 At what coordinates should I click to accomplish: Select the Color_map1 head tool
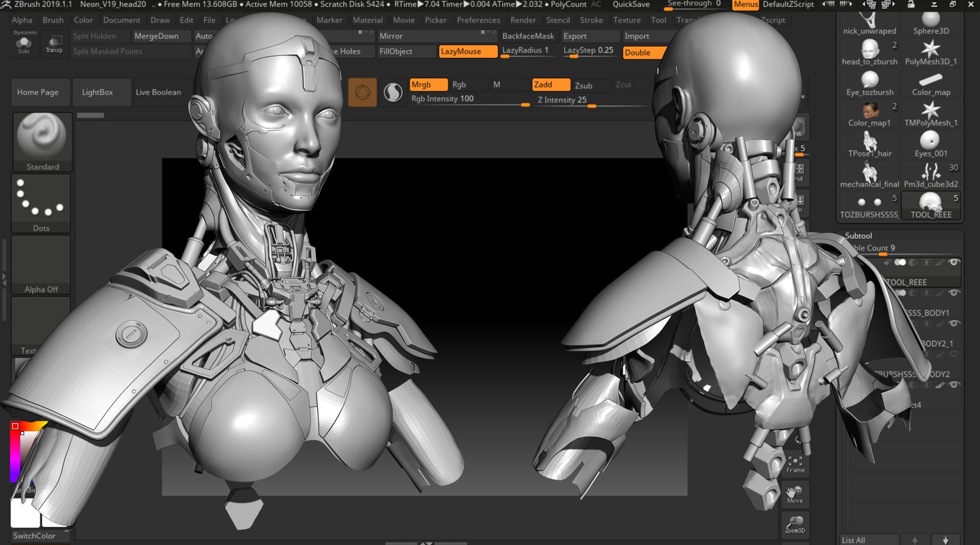(869, 114)
